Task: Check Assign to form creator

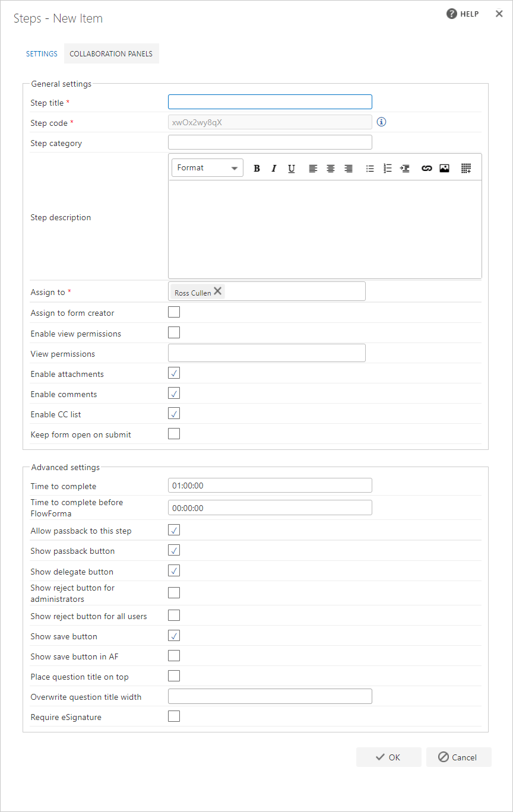Action: coord(174,312)
